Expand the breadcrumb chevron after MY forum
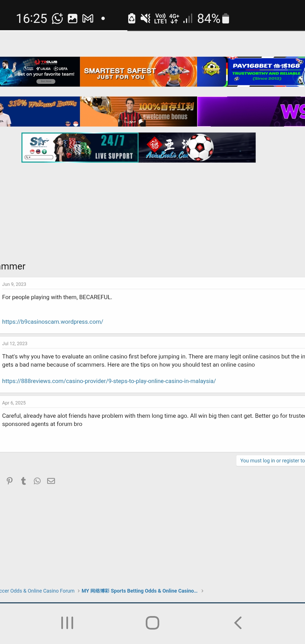This screenshot has height=644, width=305. coord(202,591)
